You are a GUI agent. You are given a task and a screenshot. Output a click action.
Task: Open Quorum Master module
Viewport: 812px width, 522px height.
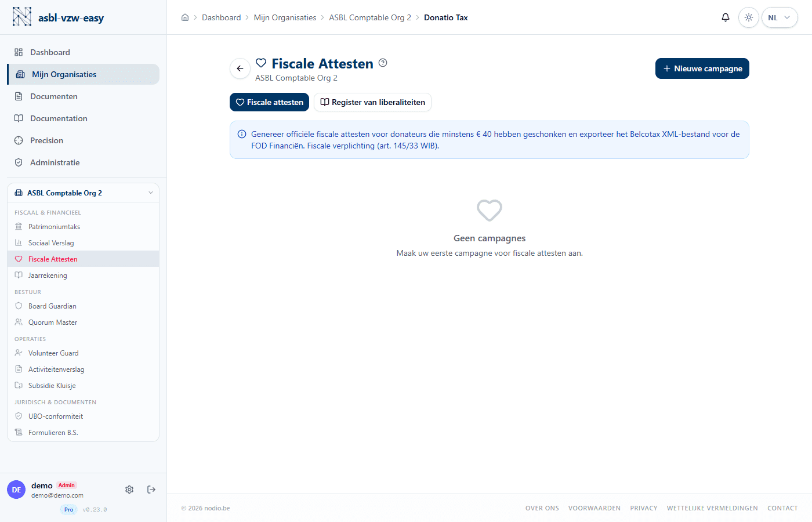pyautogui.click(x=83, y=322)
